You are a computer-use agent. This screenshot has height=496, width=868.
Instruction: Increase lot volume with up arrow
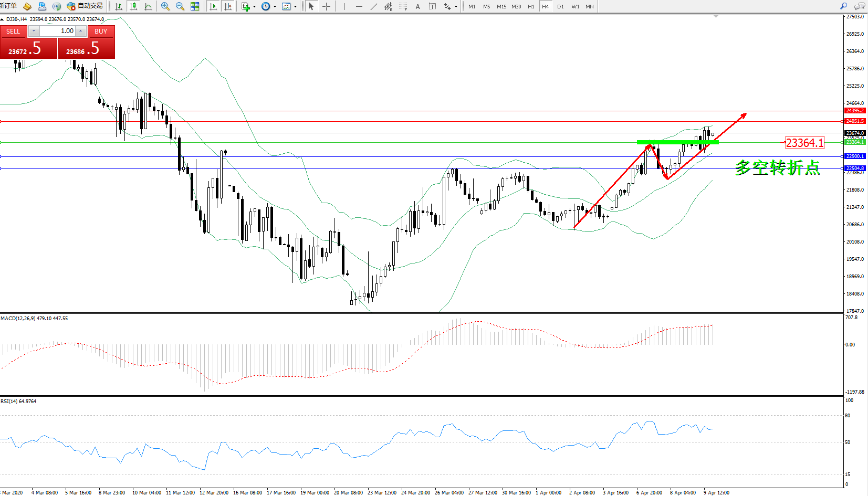(80, 31)
